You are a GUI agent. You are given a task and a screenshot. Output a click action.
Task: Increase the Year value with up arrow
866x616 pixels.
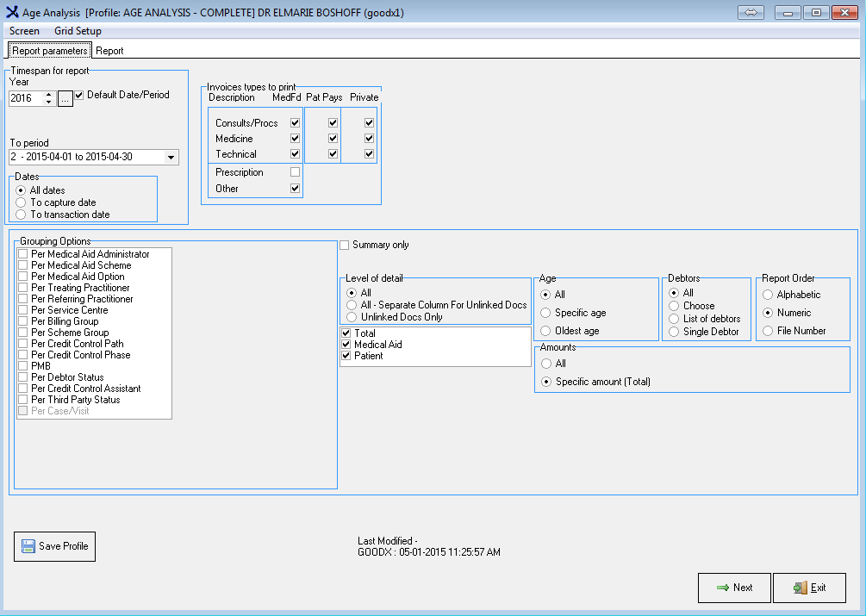pos(49,95)
